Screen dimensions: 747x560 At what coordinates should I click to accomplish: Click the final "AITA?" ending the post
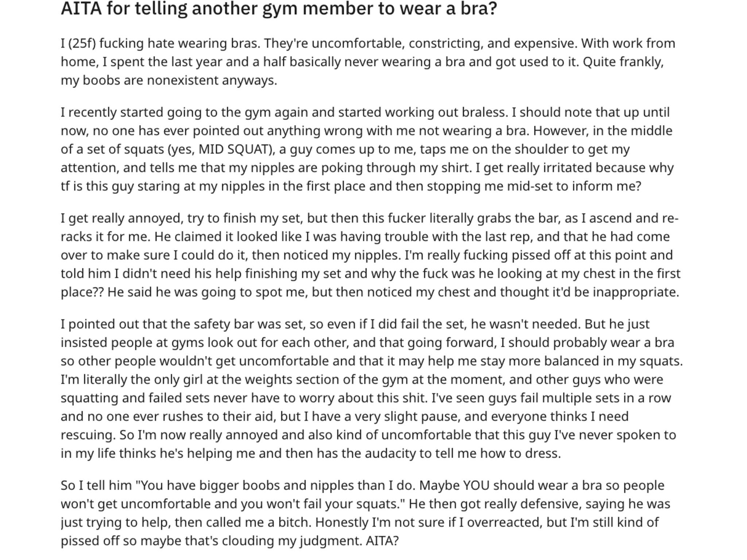pyautogui.click(x=382, y=541)
